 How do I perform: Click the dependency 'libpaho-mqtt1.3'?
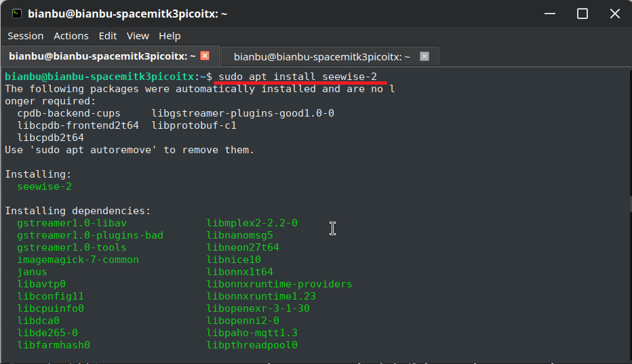[x=252, y=333]
